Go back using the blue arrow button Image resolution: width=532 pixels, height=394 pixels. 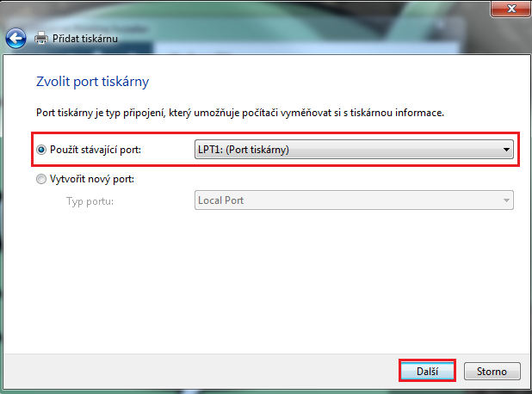click(15, 39)
